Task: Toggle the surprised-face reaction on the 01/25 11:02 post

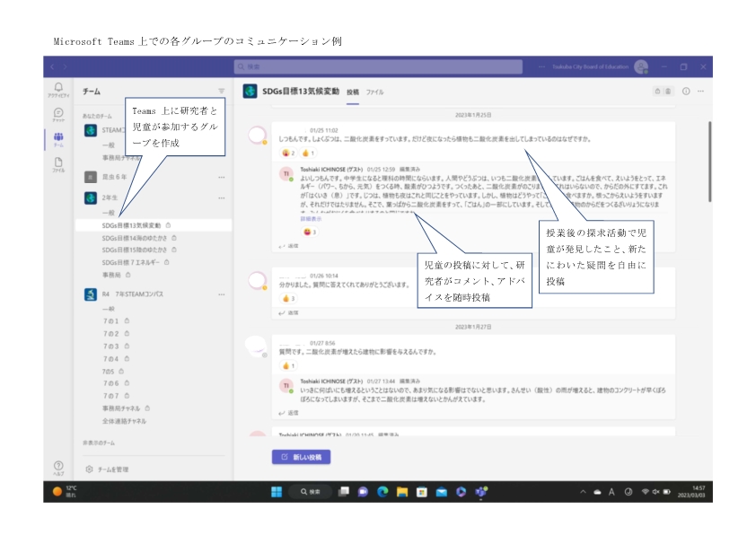Action: click(288, 153)
